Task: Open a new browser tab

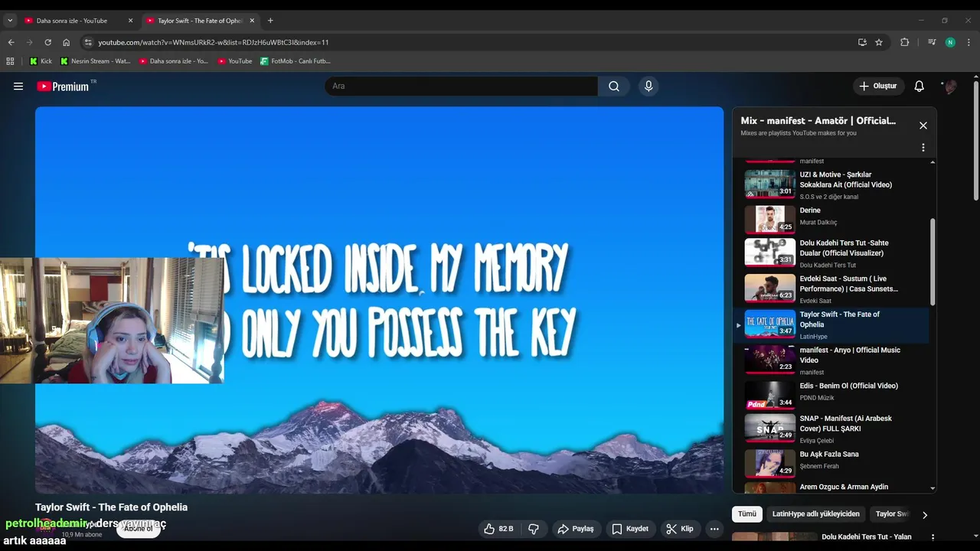Action: point(270,21)
